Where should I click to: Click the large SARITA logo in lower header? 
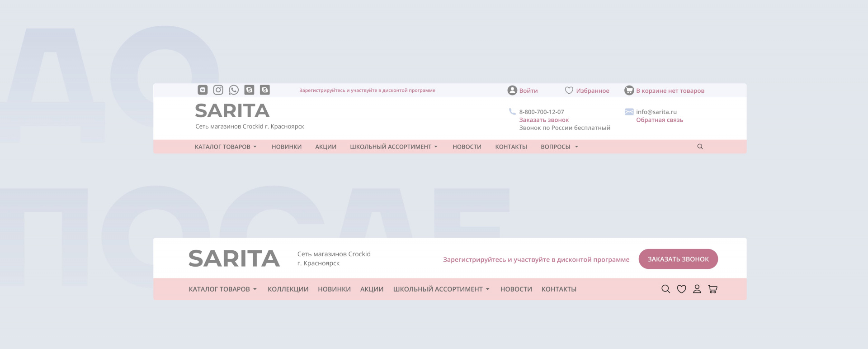[x=234, y=258]
